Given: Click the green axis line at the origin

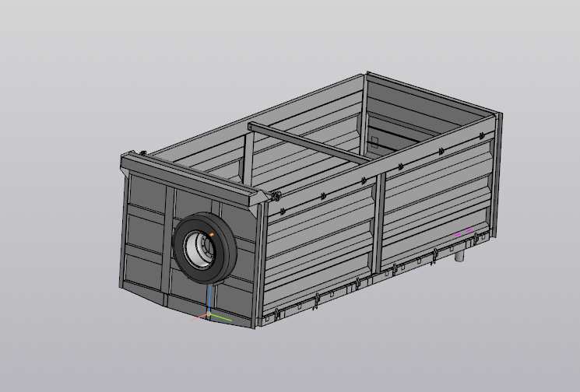Looking at the screenshot, I should pos(221,317).
